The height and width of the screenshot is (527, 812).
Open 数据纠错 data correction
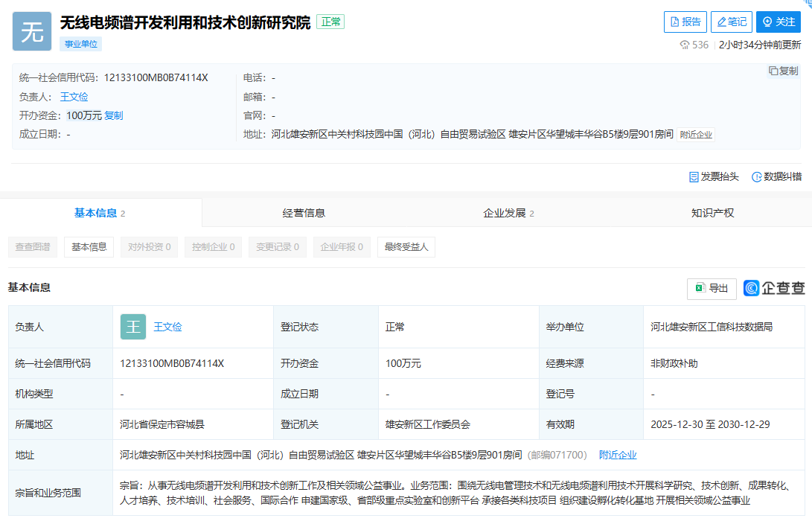pyautogui.click(x=776, y=176)
